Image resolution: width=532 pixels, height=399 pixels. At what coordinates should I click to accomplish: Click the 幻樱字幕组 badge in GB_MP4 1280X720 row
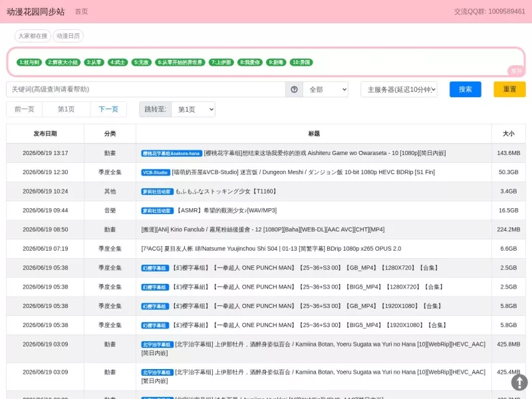click(155, 268)
